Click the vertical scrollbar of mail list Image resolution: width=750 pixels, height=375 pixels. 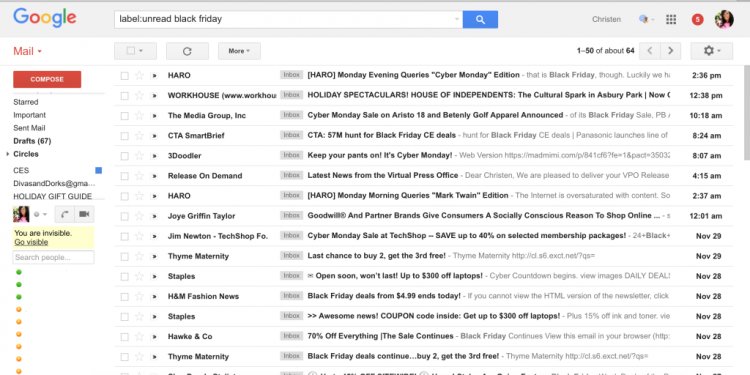(747, 113)
